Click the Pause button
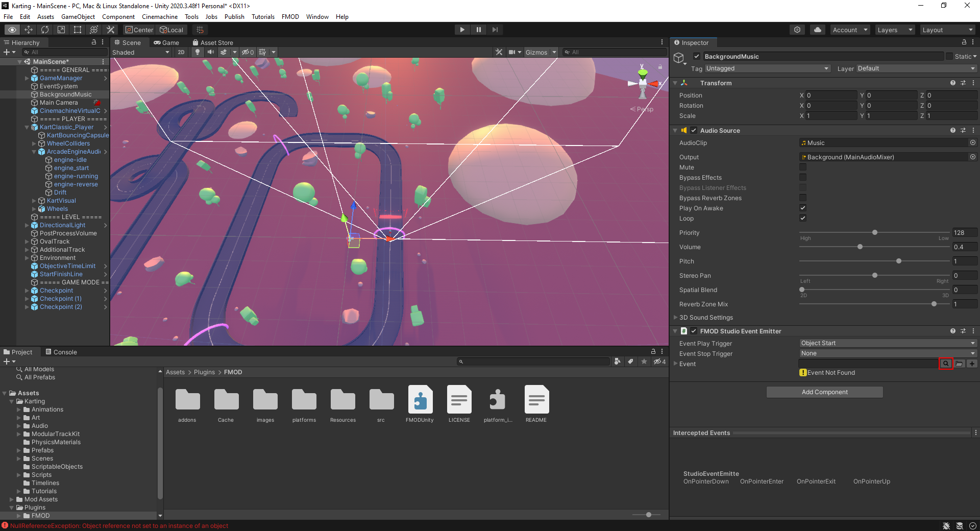 [x=478, y=30]
